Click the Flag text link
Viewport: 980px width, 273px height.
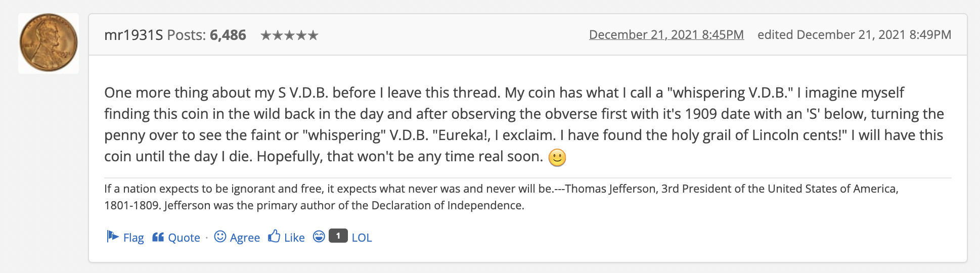(133, 238)
